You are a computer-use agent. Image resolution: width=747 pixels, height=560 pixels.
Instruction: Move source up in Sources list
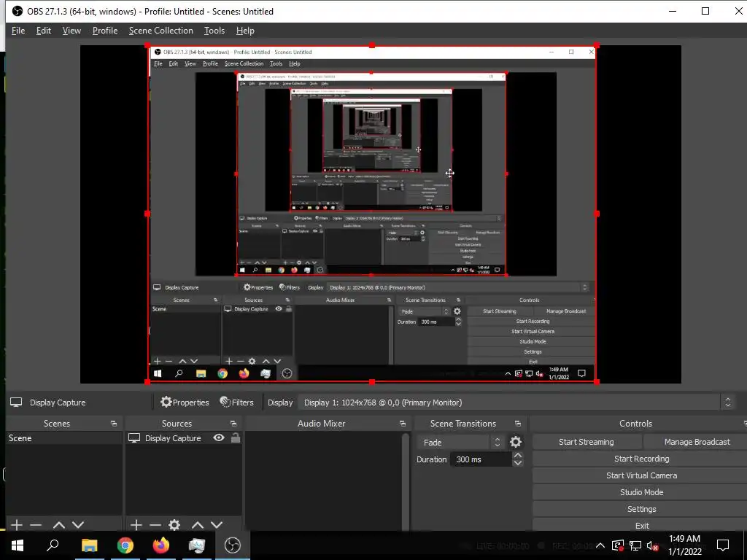pyautogui.click(x=198, y=525)
